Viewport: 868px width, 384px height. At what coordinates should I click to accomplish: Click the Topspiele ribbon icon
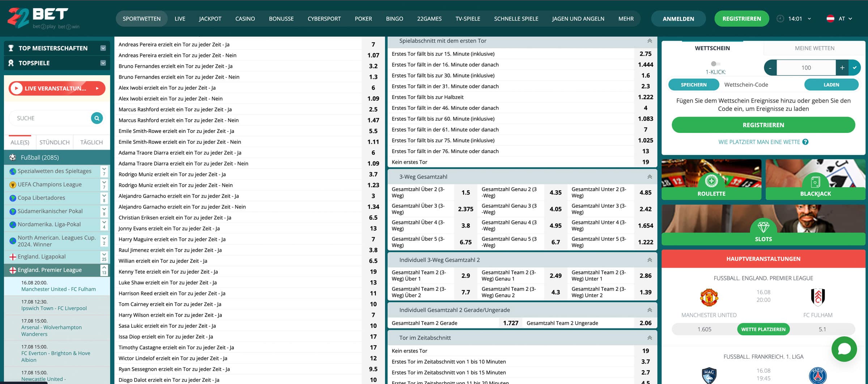11,63
